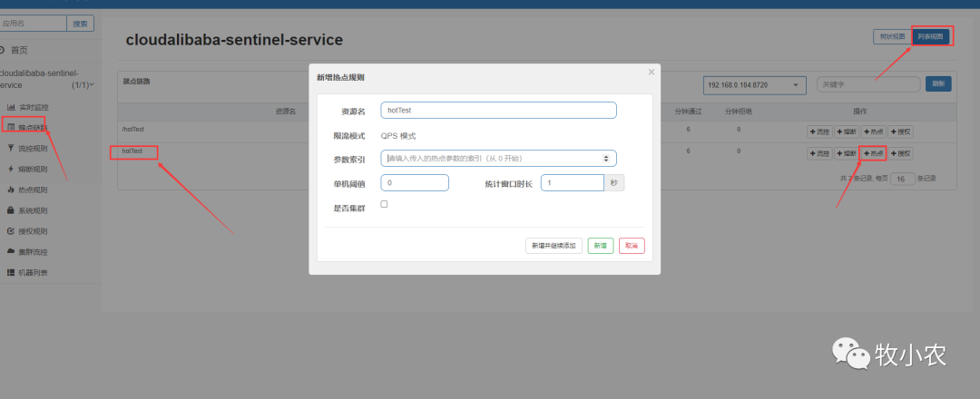The image size is (980, 399).
Task: Open 热点规则 menu item
Action: 34,190
